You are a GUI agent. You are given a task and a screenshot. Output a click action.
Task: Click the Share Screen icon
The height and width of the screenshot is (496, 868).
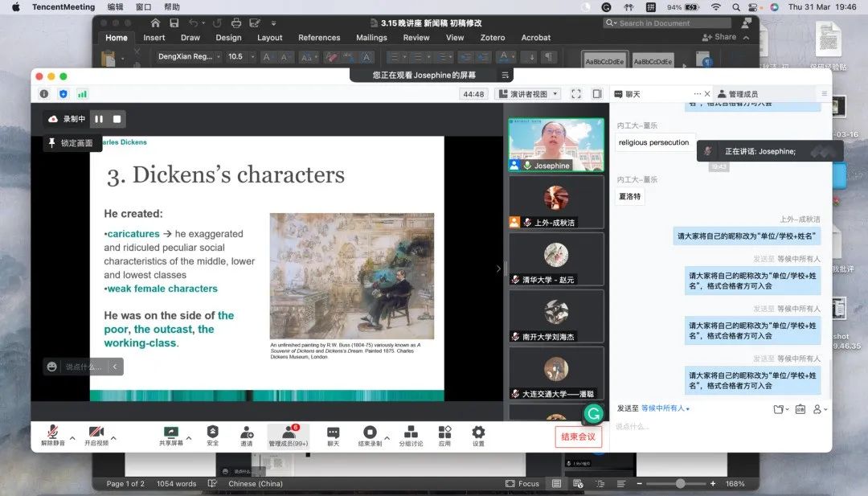pos(170,432)
